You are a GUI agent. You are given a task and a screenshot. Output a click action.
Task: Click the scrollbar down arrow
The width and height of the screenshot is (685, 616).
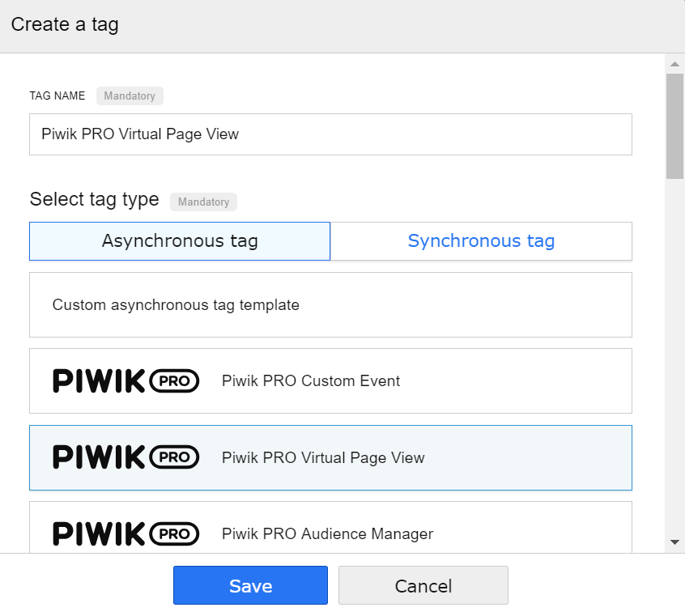click(x=674, y=542)
